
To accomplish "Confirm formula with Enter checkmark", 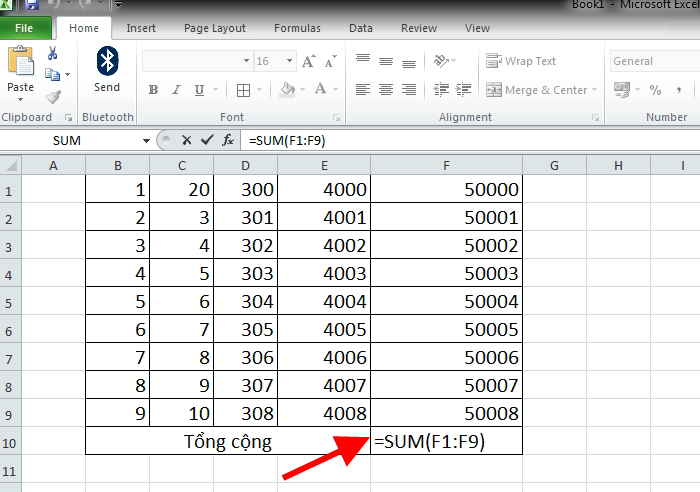I will (207, 141).
